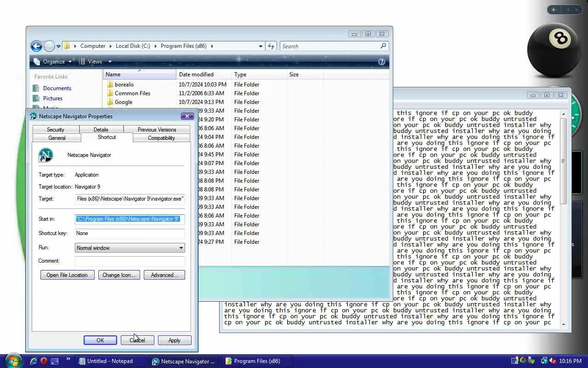Image resolution: width=588 pixels, height=368 pixels.
Task: Click Open File Location button
Action: pos(67,275)
